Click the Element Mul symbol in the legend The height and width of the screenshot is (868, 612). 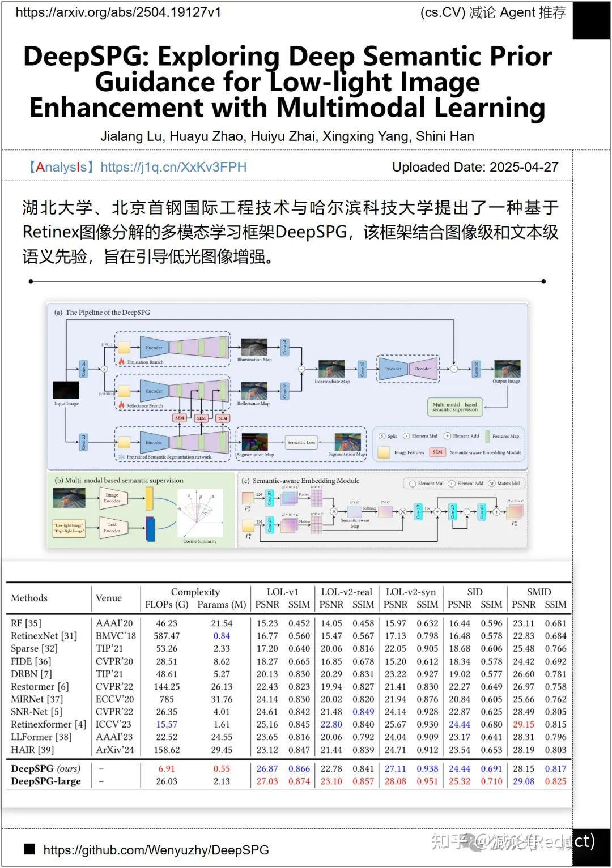[406, 436]
